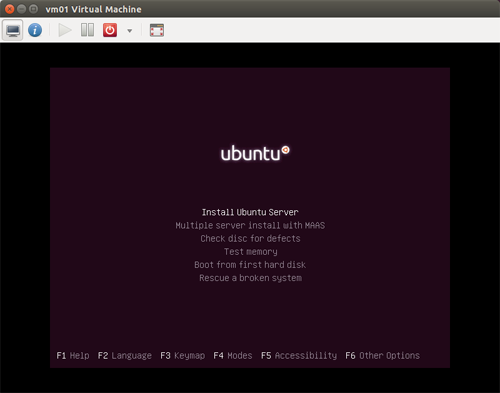Close the vm01 Virtual Machine window
The width and height of the screenshot is (500, 393).
coord(10,9)
